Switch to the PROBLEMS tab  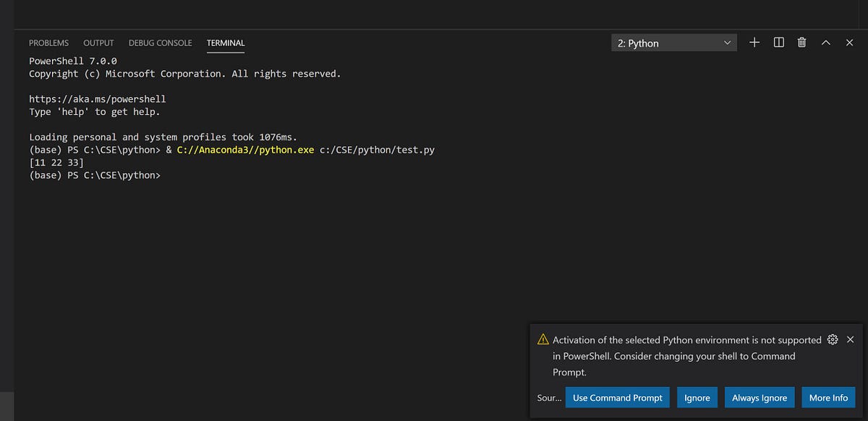point(48,43)
